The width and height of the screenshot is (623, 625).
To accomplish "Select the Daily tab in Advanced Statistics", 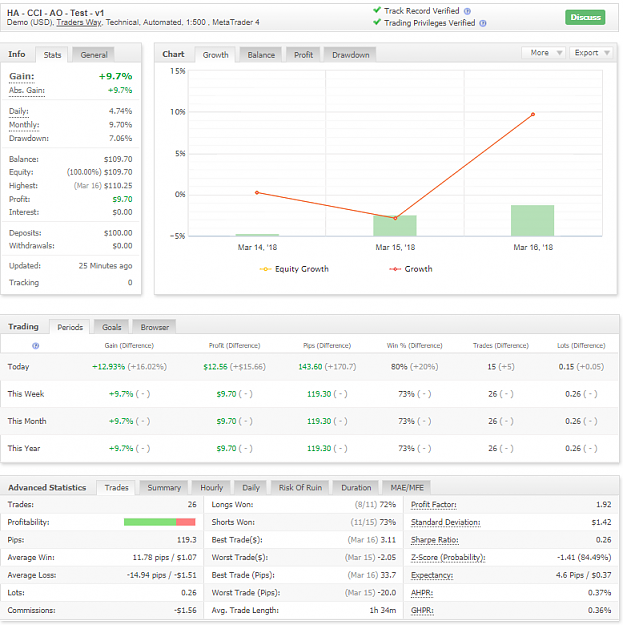I will tap(251, 488).
